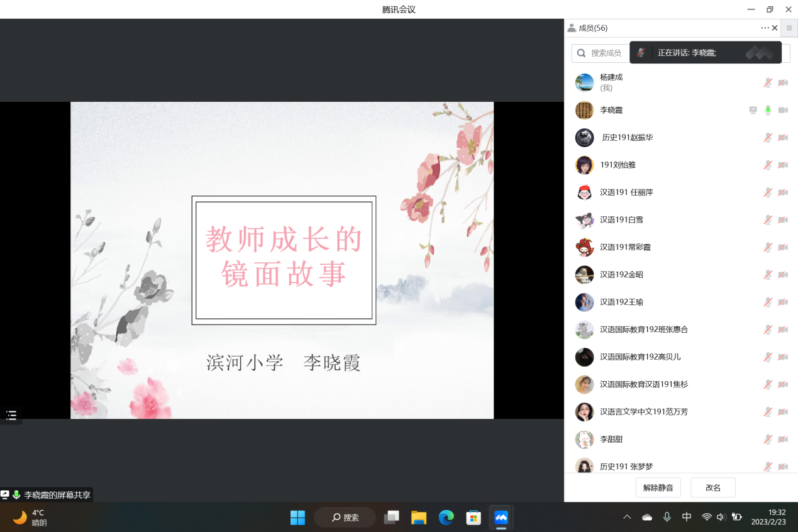This screenshot has height=532, width=798.
Task: Toggle the microphone icon for 历史191赵振华
Action: (x=768, y=138)
